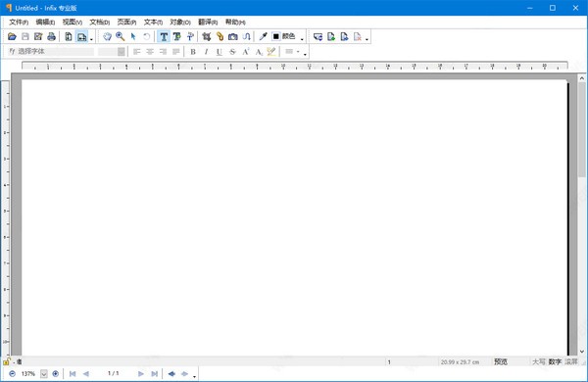The height and width of the screenshot is (382, 588).
Task: Click the 预览 status bar label
Action: pyautogui.click(x=501, y=361)
